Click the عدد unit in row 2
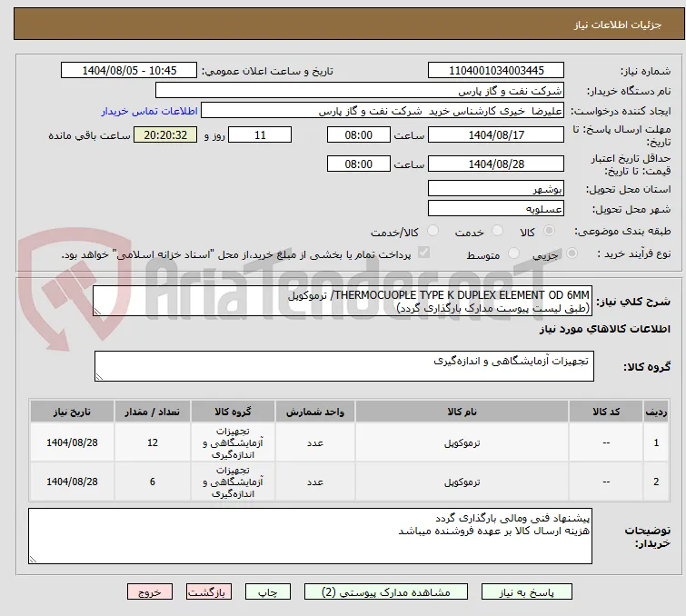This screenshot has width=686, height=616. click(315, 482)
